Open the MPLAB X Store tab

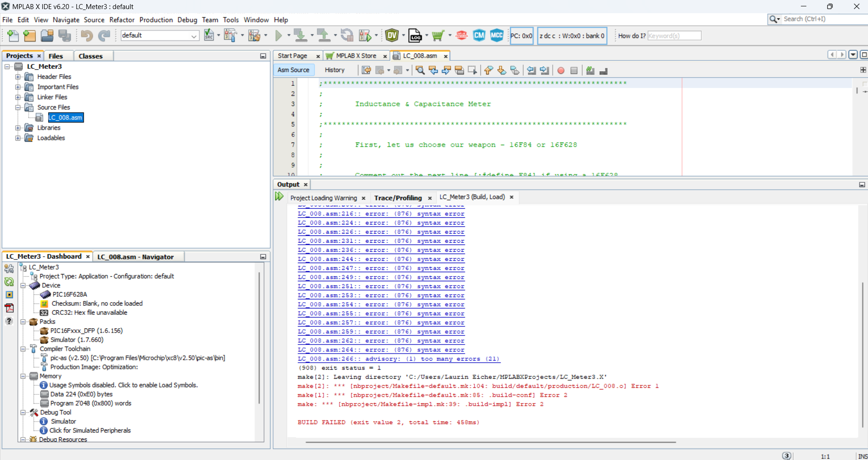(356, 56)
